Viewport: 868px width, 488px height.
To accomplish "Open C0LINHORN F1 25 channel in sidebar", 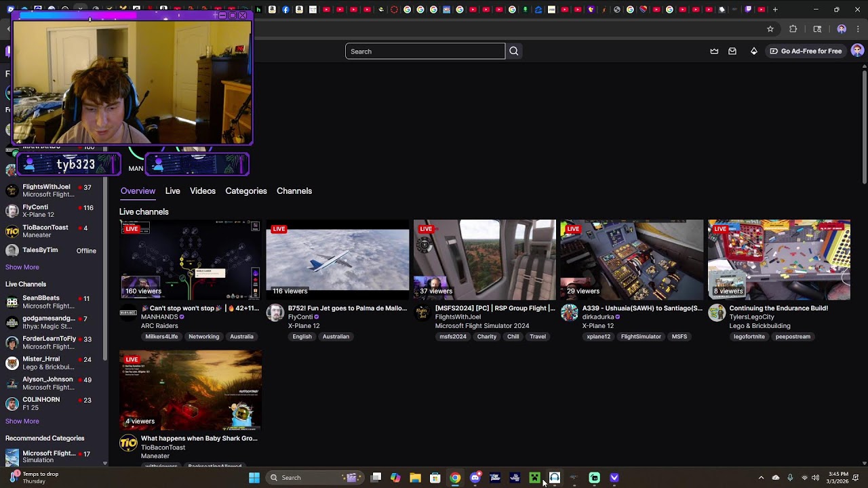I will point(53,403).
